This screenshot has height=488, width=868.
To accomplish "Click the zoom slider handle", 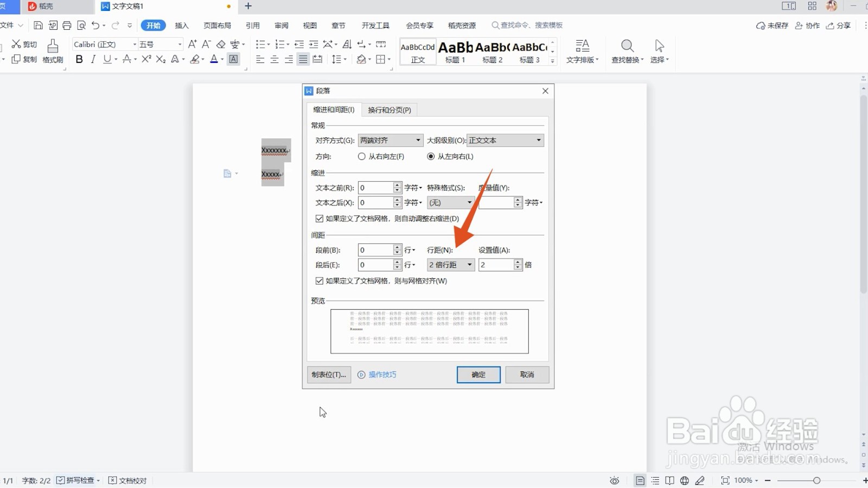I will [x=816, y=480].
